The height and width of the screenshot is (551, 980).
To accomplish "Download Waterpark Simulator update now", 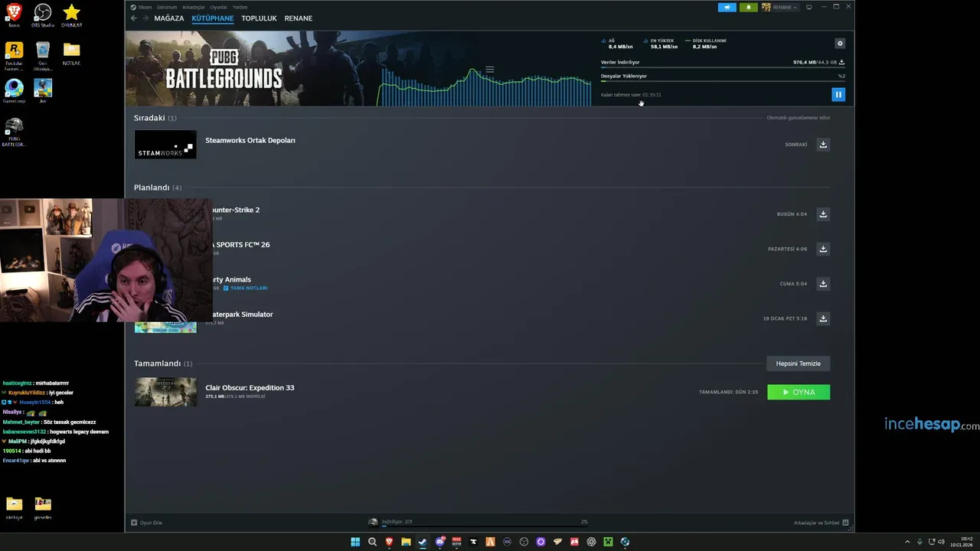I will click(x=823, y=318).
